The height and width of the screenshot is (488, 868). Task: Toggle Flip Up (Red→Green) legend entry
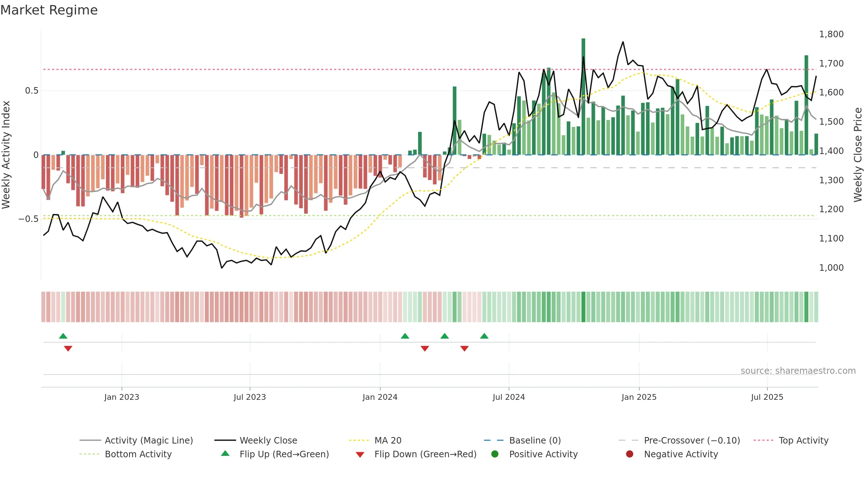pos(275,454)
